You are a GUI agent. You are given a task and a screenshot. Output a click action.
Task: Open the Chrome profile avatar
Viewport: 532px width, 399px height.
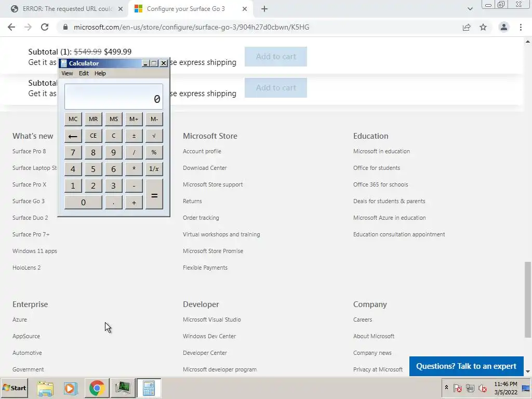(504, 27)
